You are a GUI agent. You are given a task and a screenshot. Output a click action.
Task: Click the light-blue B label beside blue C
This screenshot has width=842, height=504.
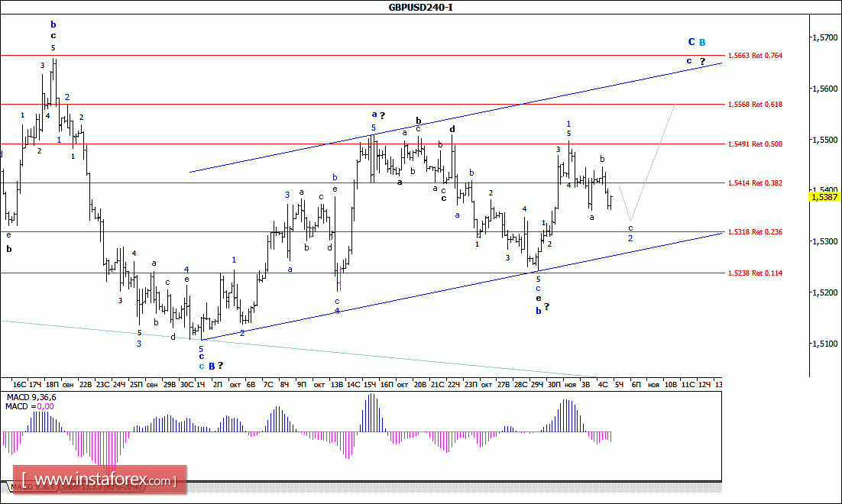click(x=702, y=43)
